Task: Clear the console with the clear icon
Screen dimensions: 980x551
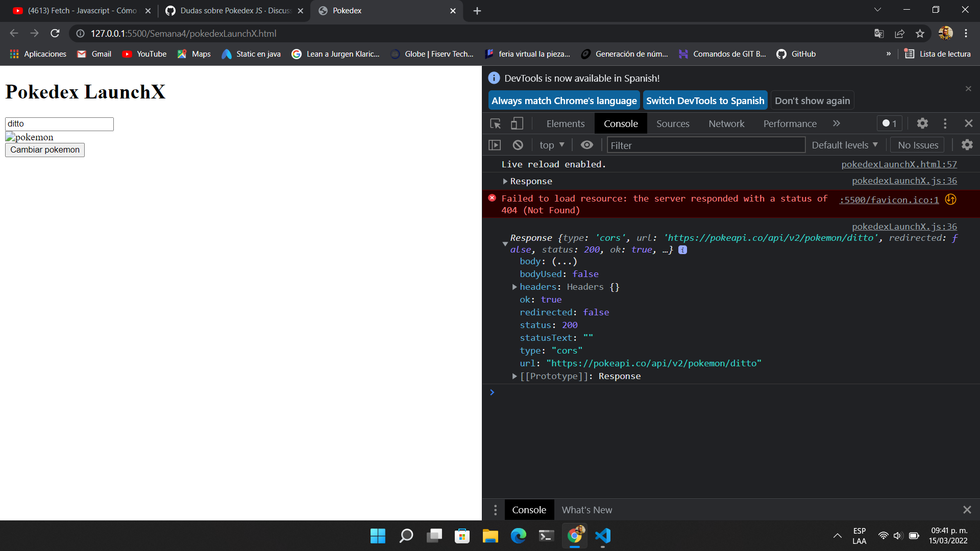Action: pyautogui.click(x=518, y=145)
